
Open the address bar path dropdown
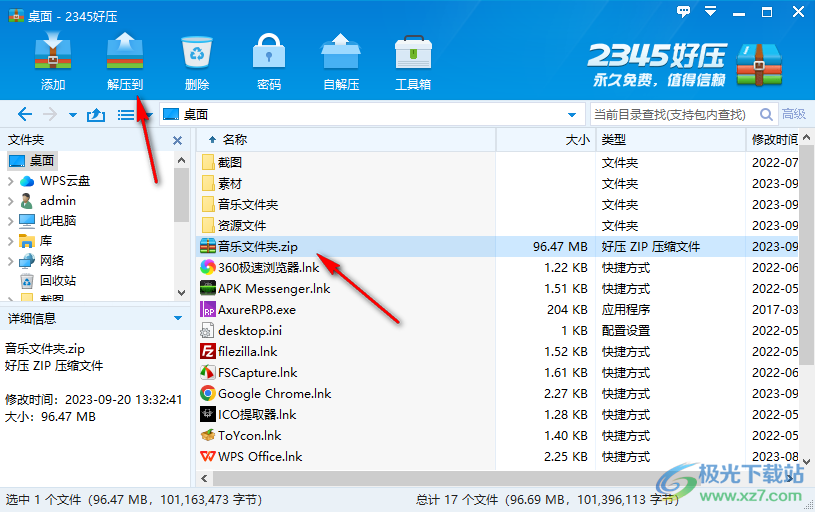(572, 114)
